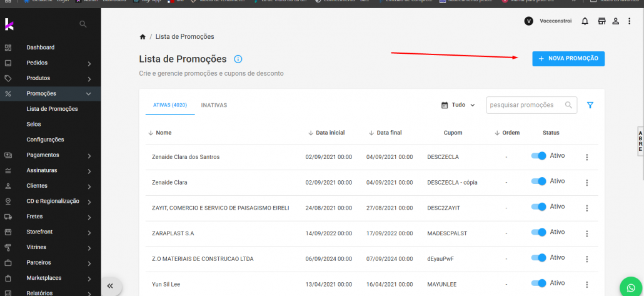Switch off Z.O MATERIAIS DE CONSTRUCAO promotion
The image size is (644, 296).
tap(538, 257)
